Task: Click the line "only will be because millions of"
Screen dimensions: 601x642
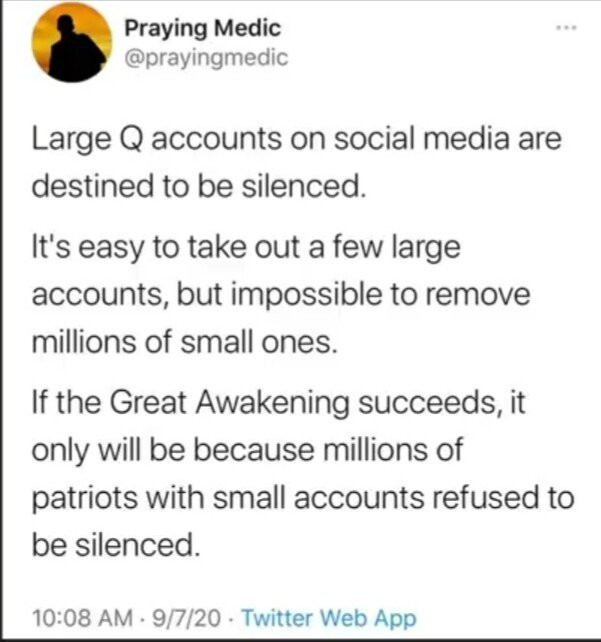Action: click(249, 450)
